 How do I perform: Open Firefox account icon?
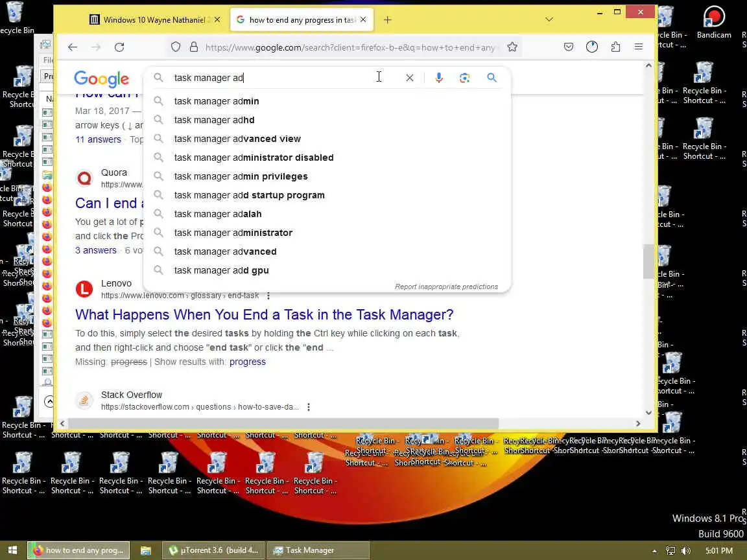(591, 47)
